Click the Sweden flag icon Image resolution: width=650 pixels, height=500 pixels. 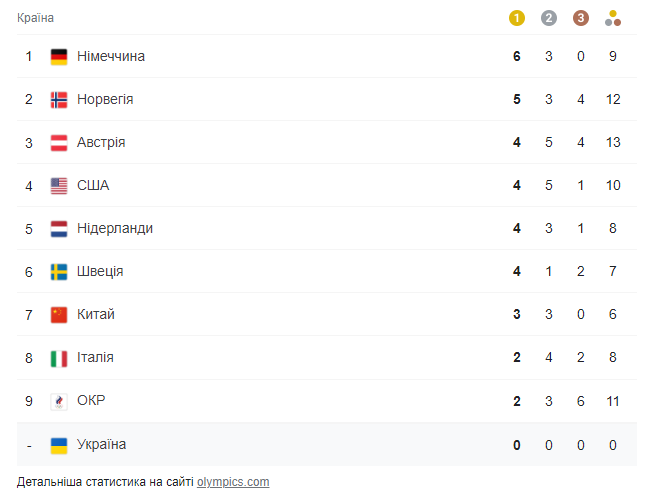[x=59, y=272]
